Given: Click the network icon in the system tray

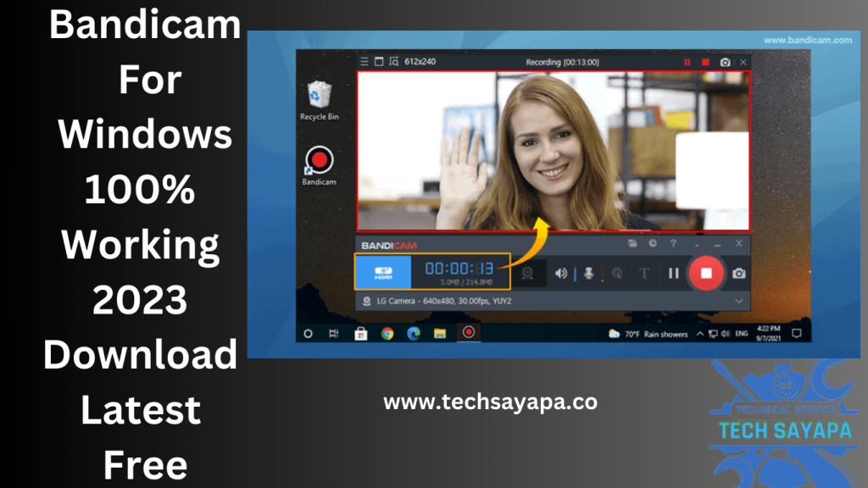Looking at the screenshot, I should [x=713, y=334].
